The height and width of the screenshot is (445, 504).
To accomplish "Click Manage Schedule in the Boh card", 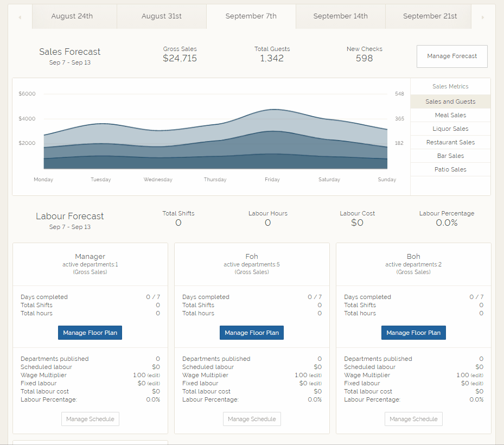I will (x=413, y=418).
